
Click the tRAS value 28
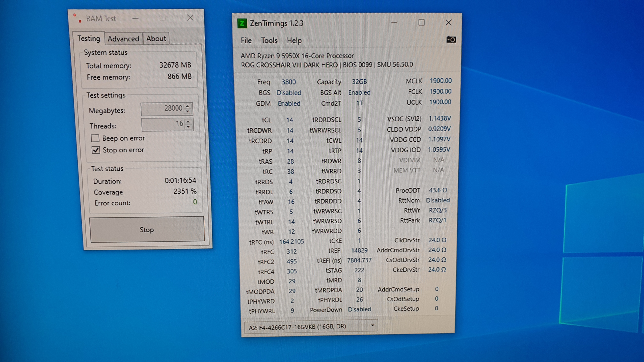(x=290, y=161)
